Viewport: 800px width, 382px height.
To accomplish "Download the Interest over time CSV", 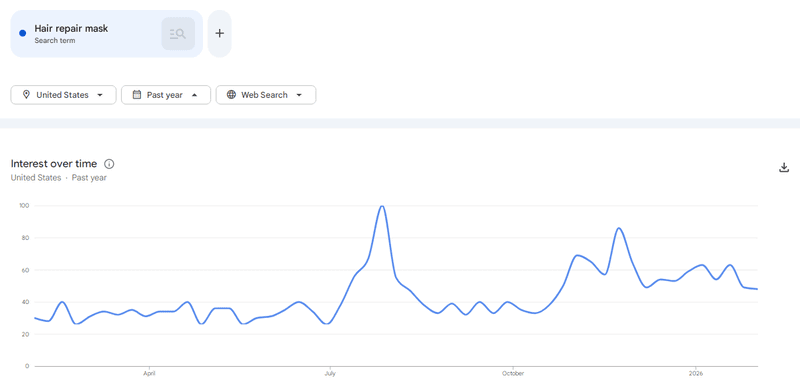I will 784,167.
